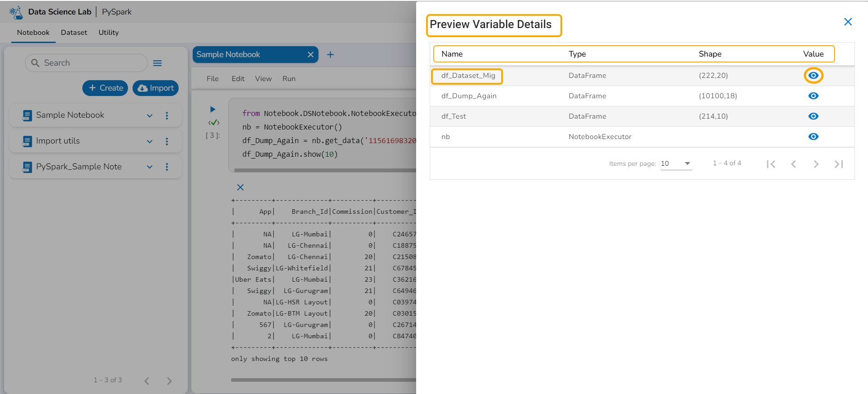Click the Import button
The image size is (868, 394).
coord(156,88)
